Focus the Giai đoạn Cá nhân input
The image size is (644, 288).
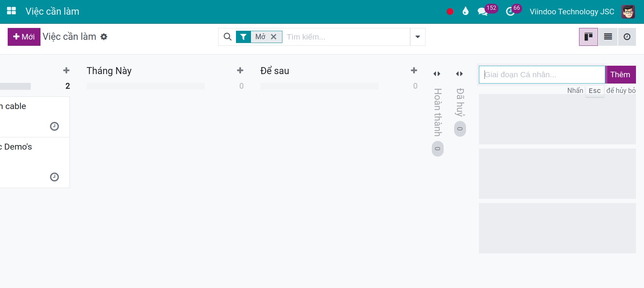(542, 74)
